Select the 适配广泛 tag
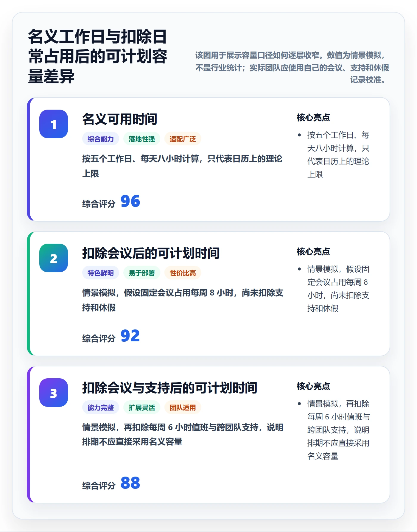 pos(183,139)
